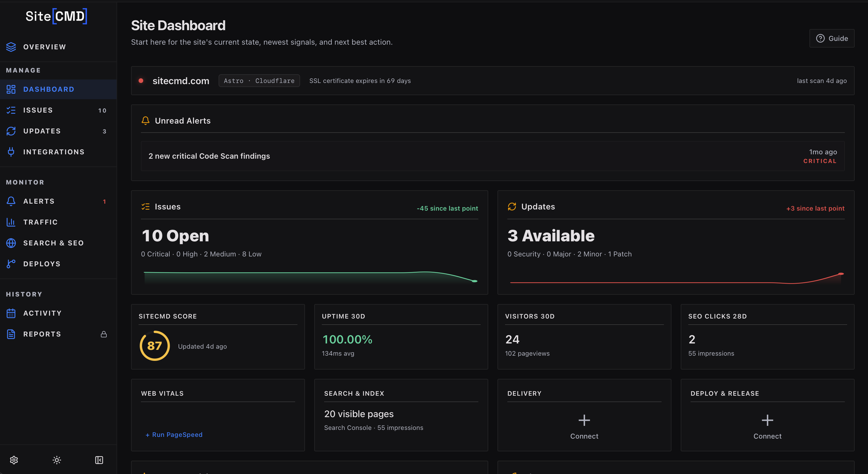Viewport: 868px width, 474px height.
Task: Click the Activity calendar icon
Action: point(11,313)
